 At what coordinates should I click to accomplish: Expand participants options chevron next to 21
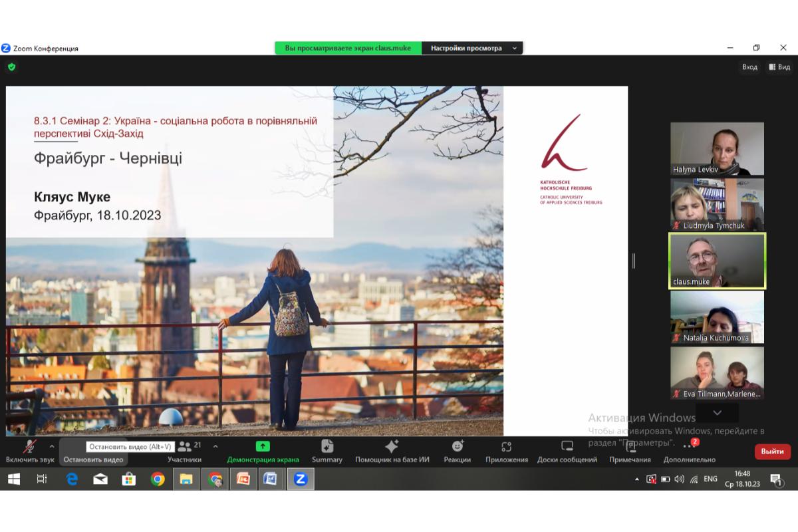(x=215, y=446)
